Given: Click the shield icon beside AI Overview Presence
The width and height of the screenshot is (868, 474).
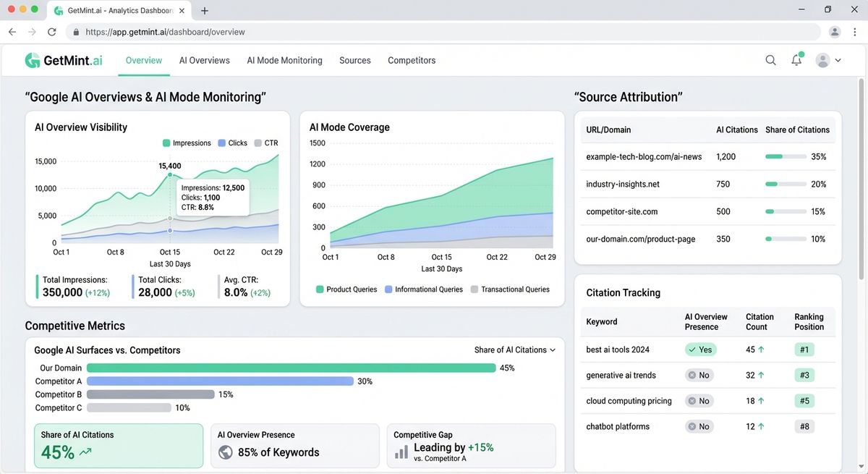Looking at the screenshot, I should click(x=225, y=451).
